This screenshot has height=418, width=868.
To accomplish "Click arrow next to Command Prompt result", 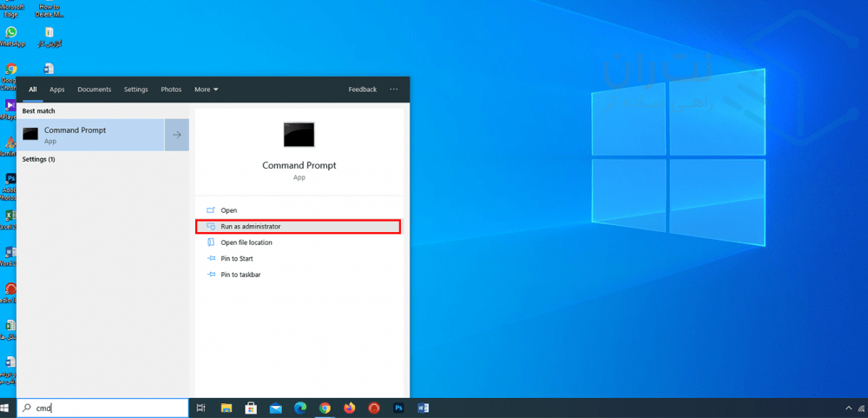I will [177, 135].
